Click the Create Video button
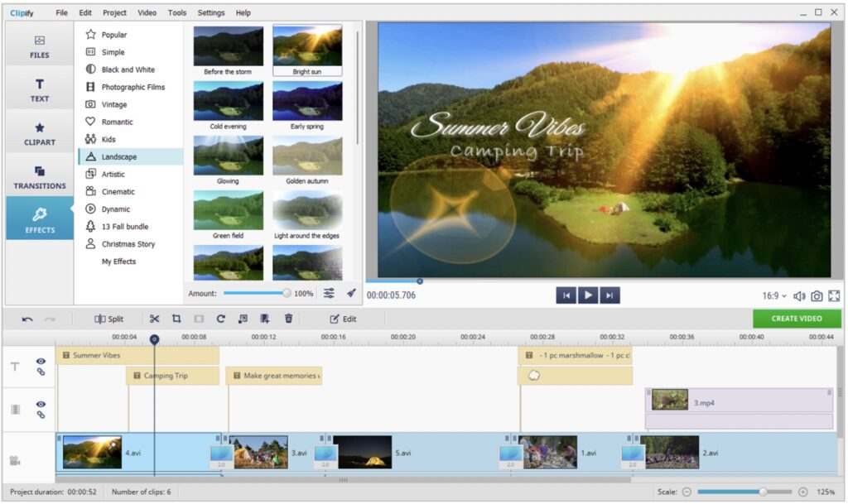Screen dimensions: 848x504 796,319
